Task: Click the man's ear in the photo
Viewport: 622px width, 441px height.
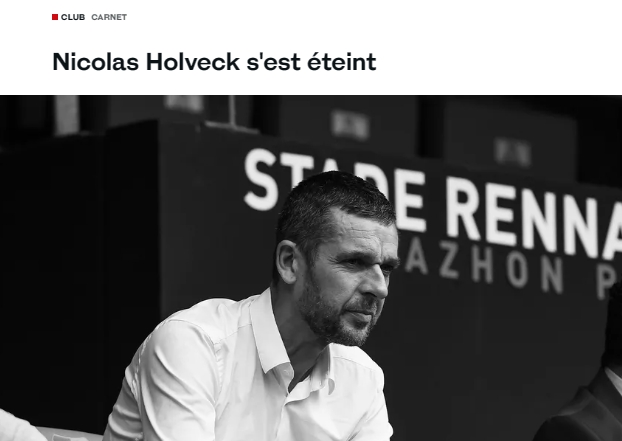Action: tap(286, 262)
